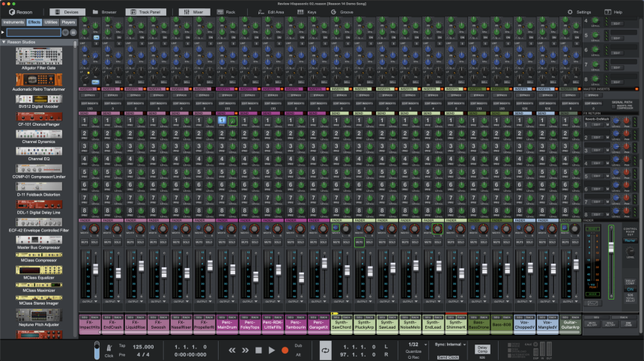Click the metronome click level slider
644x361 pixels.
[x=97, y=351]
